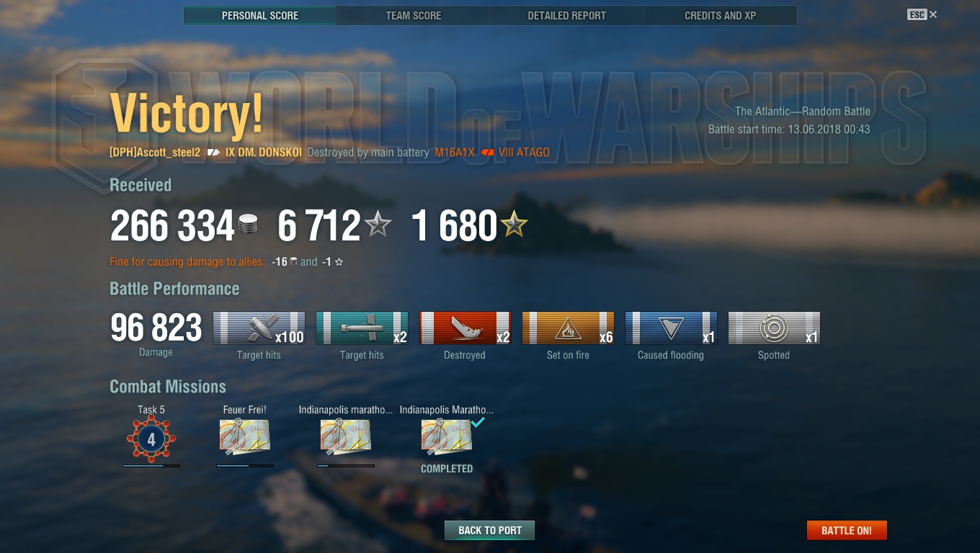The height and width of the screenshot is (553, 980).
Task: Click the Task 5 progress bar
Action: click(x=151, y=466)
